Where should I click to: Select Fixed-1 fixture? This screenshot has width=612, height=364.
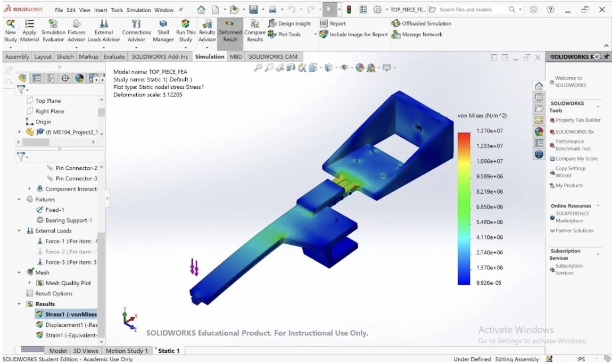pyautogui.click(x=51, y=210)
